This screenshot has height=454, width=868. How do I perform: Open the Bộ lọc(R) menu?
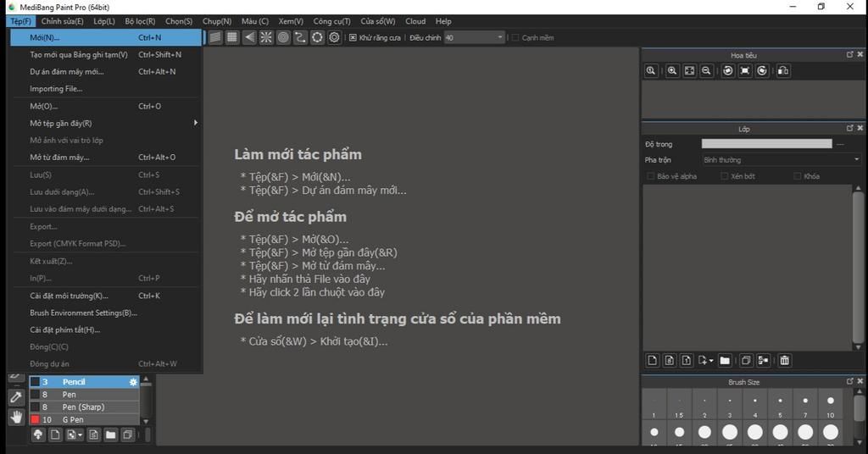pyautogui.click(x=140, y=21)
